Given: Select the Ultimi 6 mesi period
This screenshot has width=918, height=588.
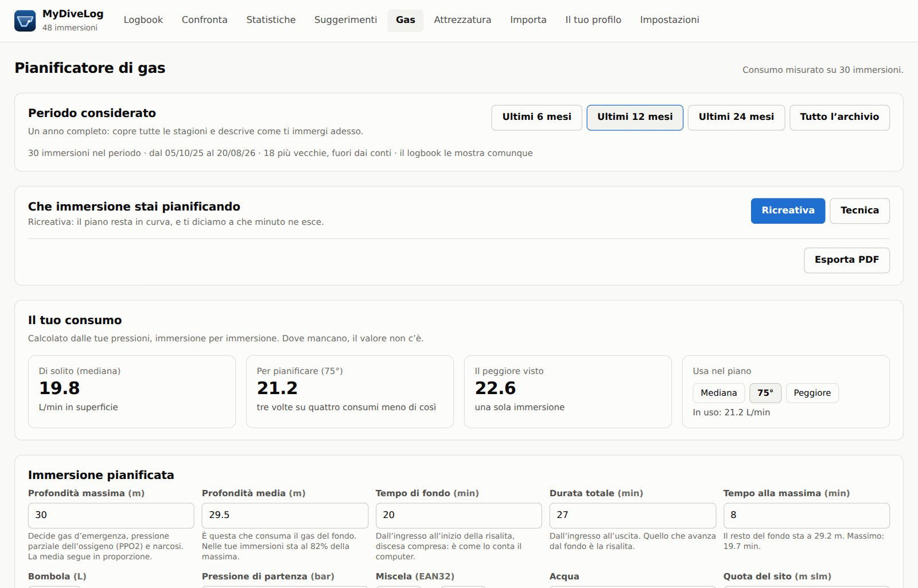Looking at the screenshot, I should 536,117.
